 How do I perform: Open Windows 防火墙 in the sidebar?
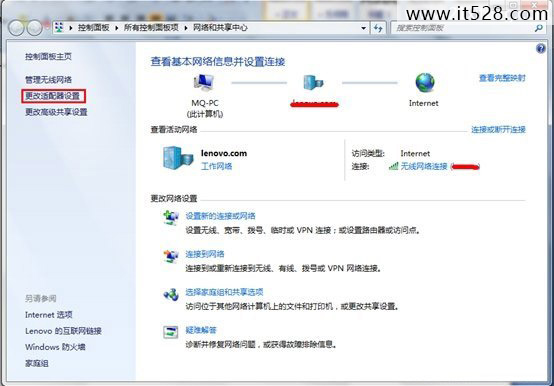[55, 347]
